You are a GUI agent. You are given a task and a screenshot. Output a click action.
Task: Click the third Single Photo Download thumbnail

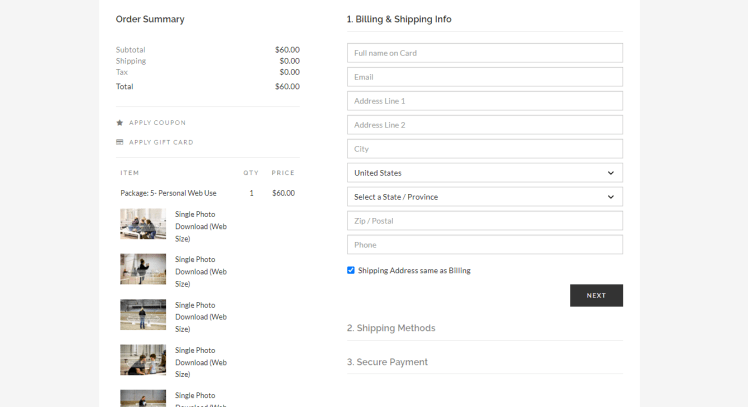coord(143,315)
